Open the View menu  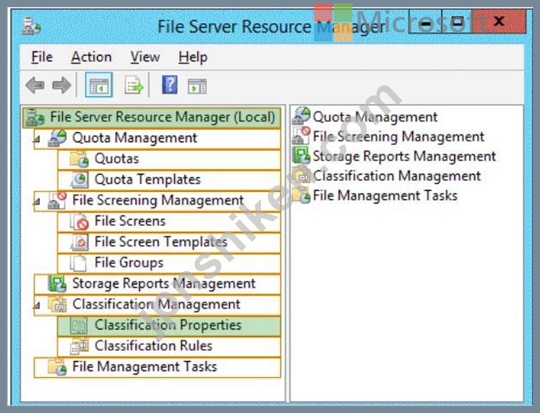tap(145, 57)
